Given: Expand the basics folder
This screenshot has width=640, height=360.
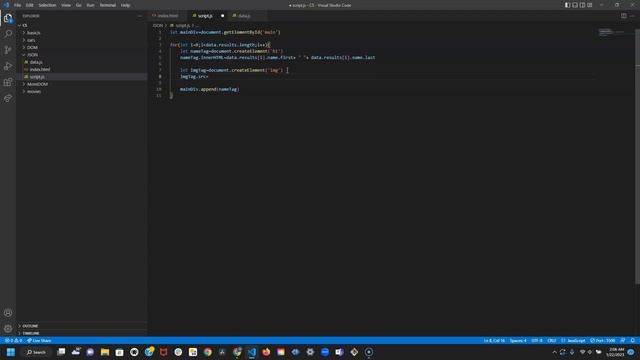Looking at the screenshot, I should pos(82,33).
